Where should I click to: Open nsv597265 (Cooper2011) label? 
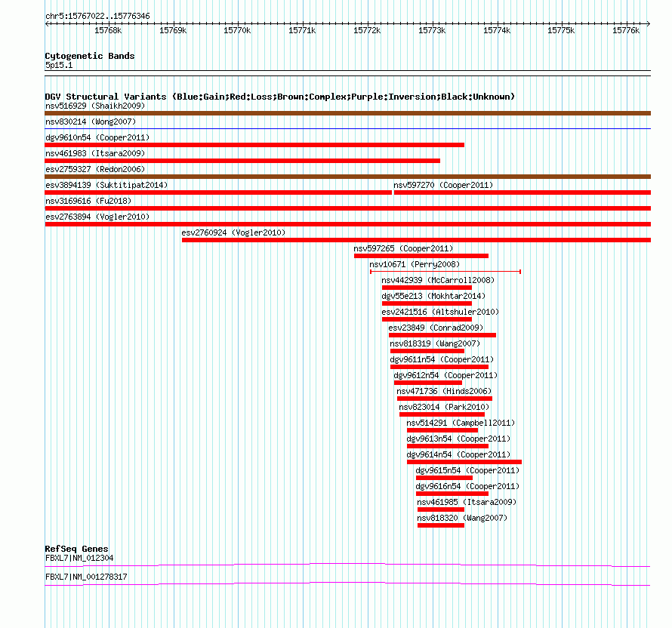(x=403, y=248)
